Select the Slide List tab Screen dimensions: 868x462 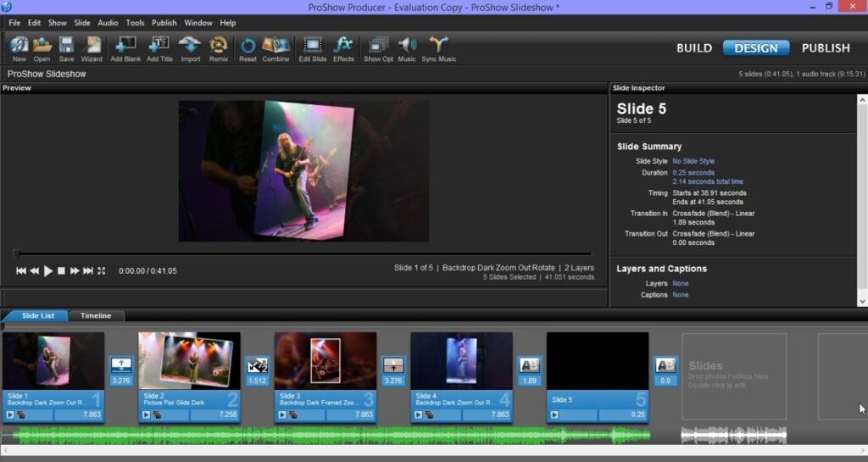37,315
